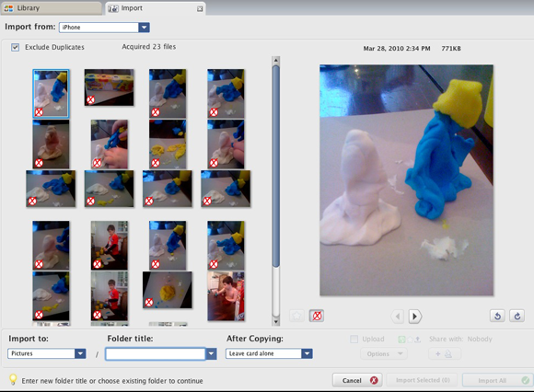This screenshot has height=392, width=534.
Task: Click the Import All button
Action: [497, 380]
